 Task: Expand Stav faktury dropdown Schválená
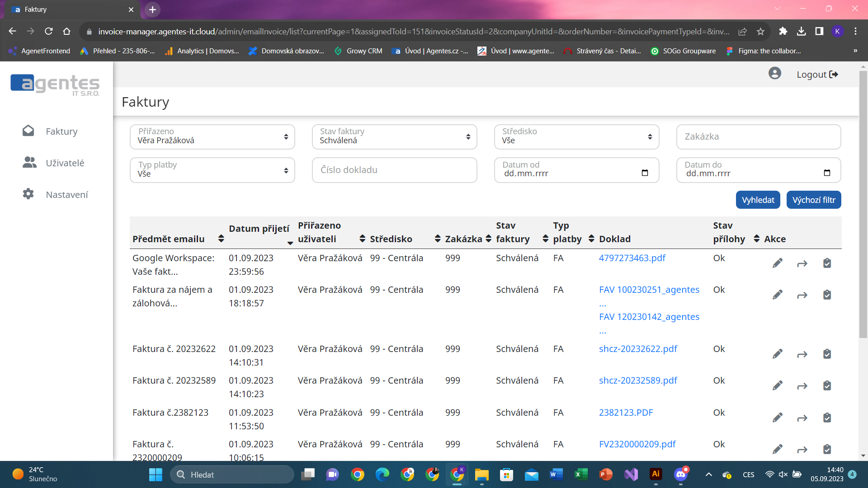point(394,137)
